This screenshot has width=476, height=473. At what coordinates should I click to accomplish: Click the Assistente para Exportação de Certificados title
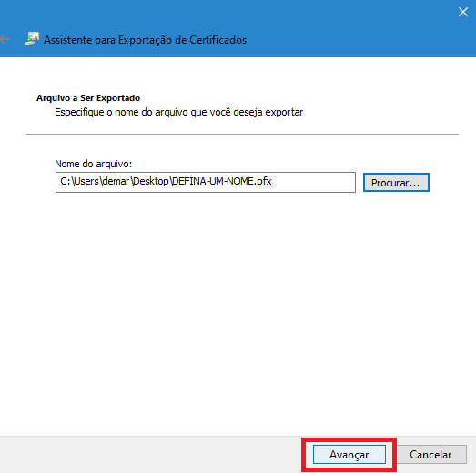(145, 40)
